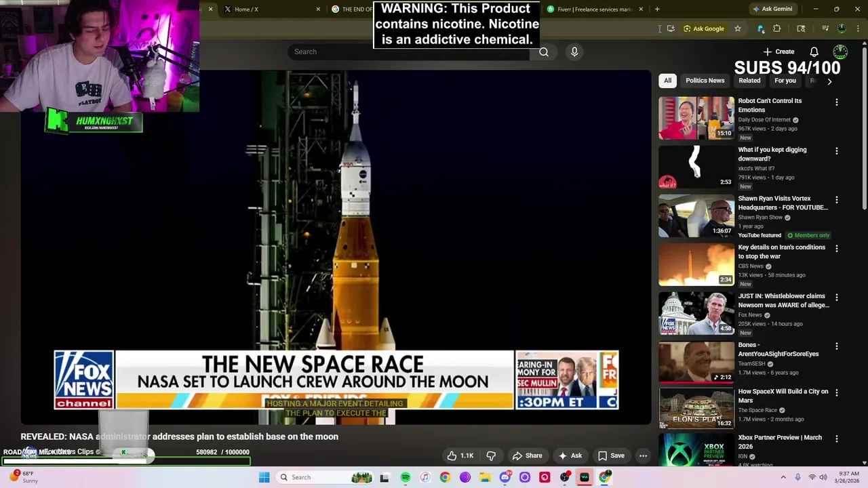The width and height of the screenshot is (868, 488).
Task: Open Chrome three-dot menu
Action: [859, 28]
